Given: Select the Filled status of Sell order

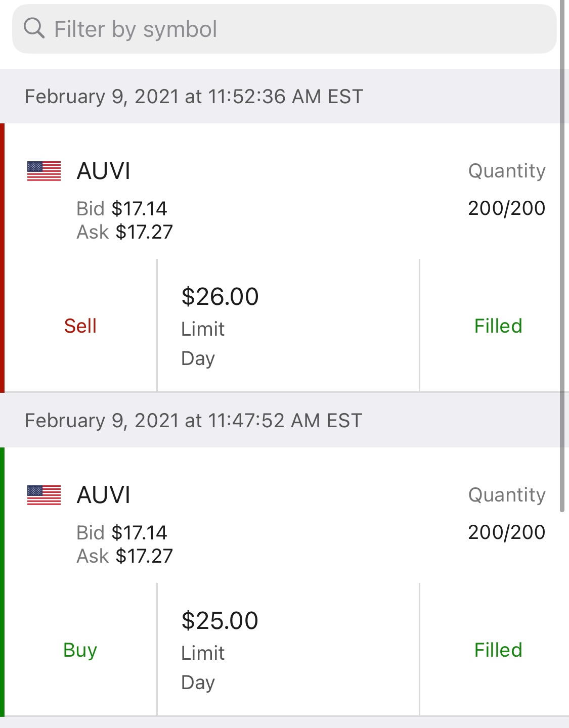Looking at the screenshot, I should pyautogui.click(x=498, y=326).
